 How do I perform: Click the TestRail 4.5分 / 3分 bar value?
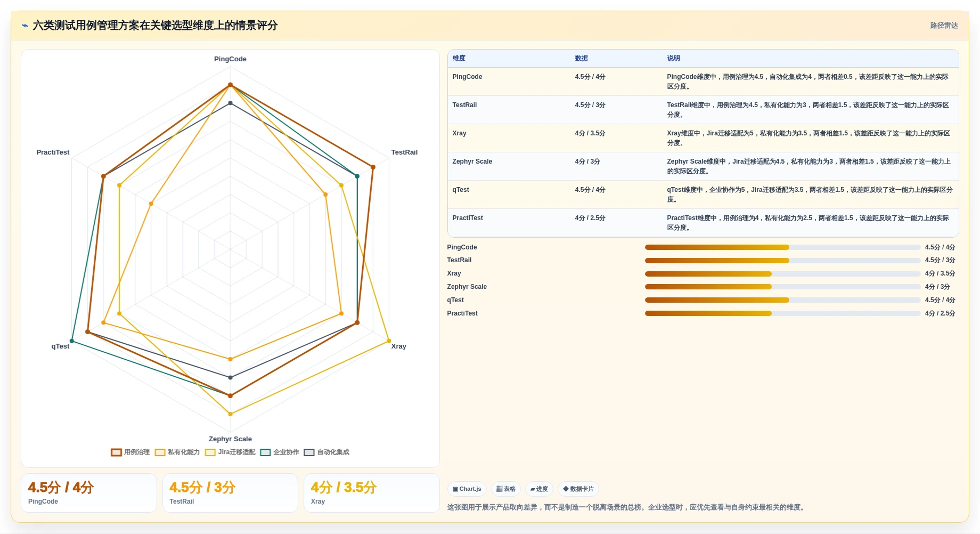(x=940, y=261)
